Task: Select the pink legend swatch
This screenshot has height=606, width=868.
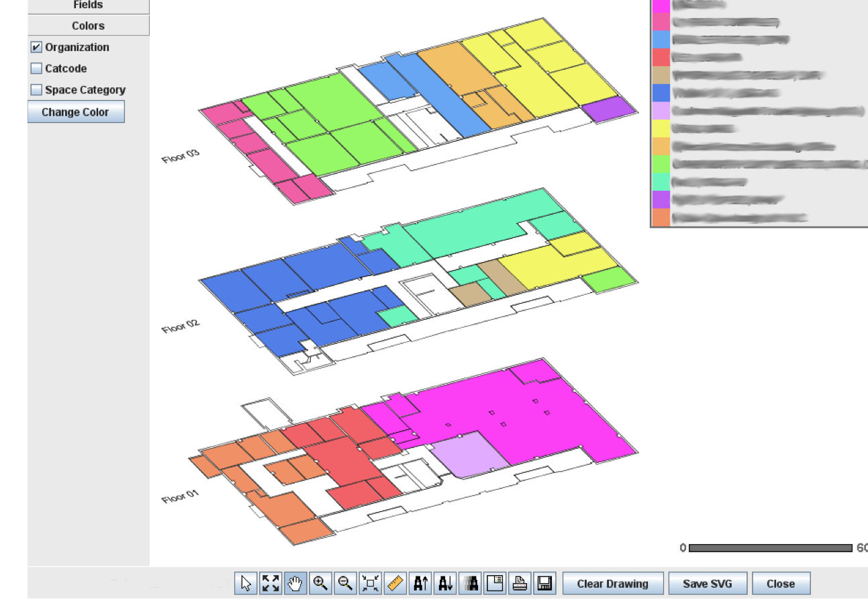Action: pyautogui.click(x=661, y=22)
